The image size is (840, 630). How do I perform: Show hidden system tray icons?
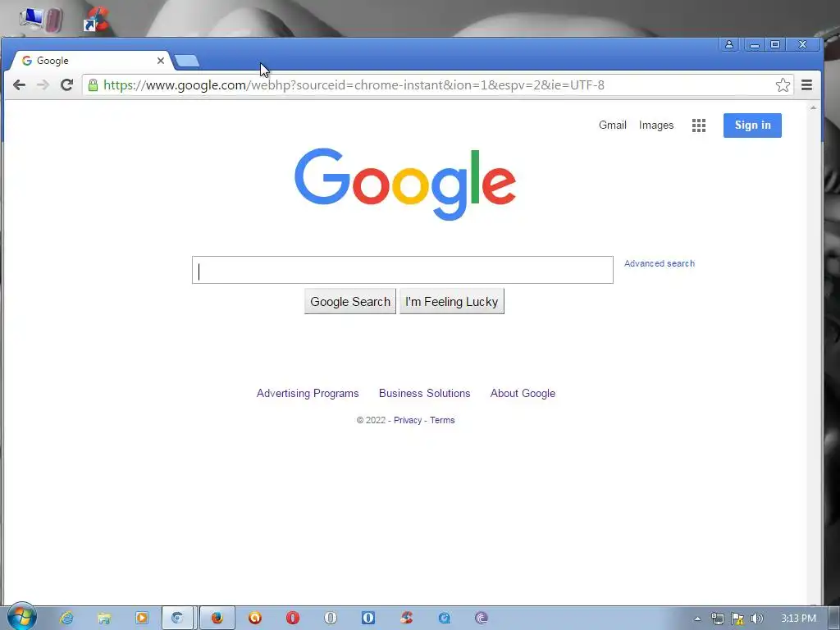(x=697, y=619)
